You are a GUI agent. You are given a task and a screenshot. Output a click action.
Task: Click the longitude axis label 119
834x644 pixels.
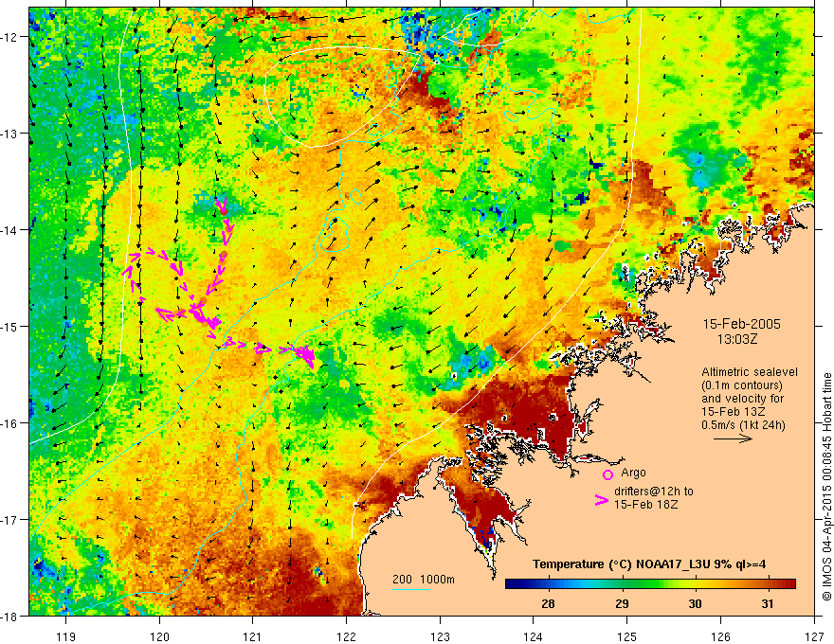(66, 636)
